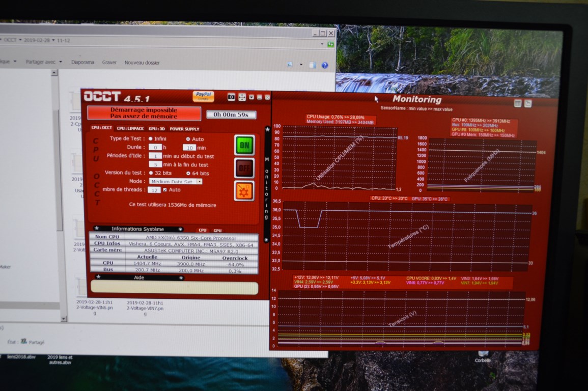
Task: Click the PayPal donate button
Action: point(203,96)
